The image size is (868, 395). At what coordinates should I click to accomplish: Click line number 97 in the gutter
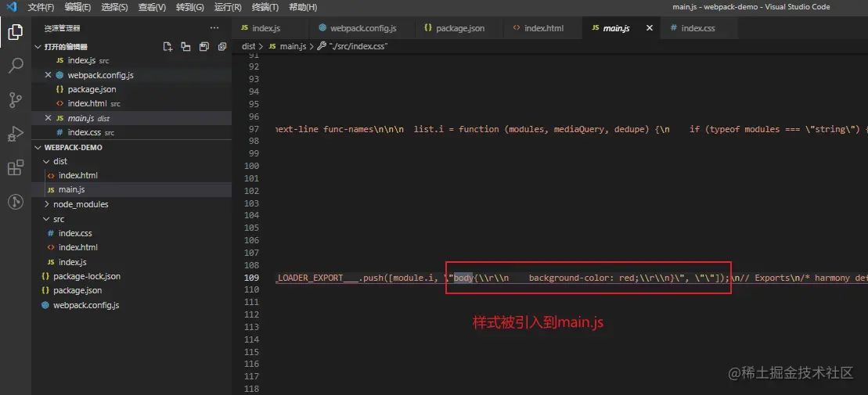254,129
